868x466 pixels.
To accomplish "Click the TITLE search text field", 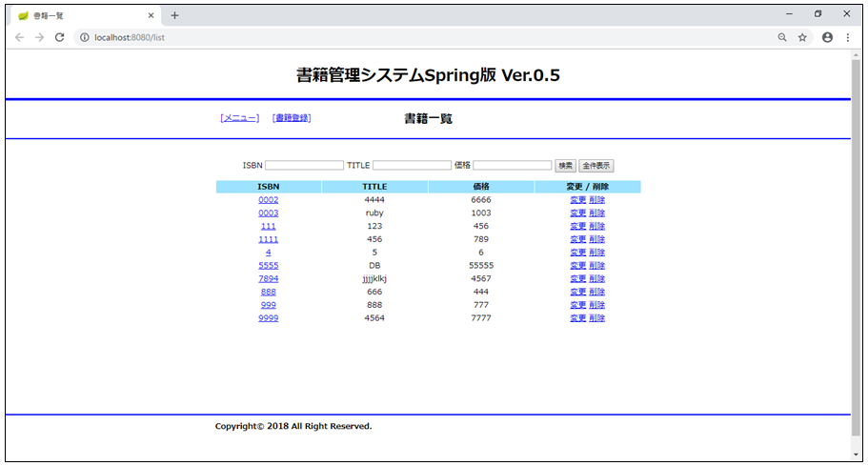I will click(412, 166).
